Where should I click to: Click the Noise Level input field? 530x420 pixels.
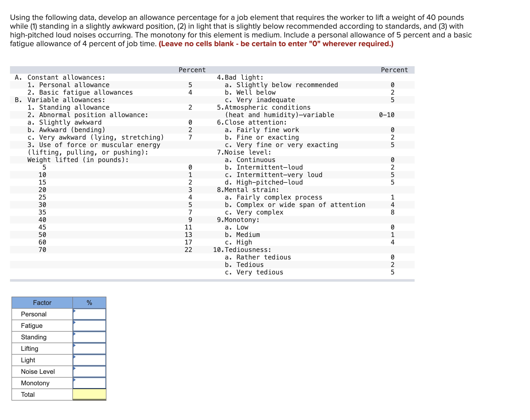tap(89, 372)
